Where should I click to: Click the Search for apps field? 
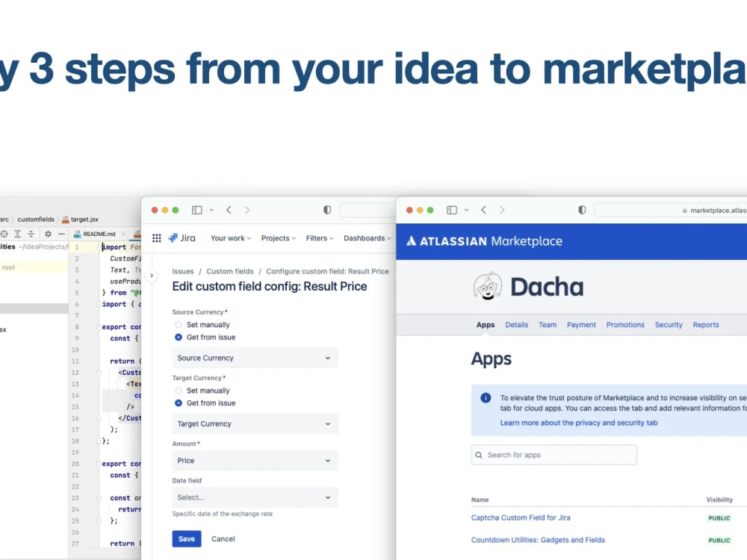(x=553, y=455)
